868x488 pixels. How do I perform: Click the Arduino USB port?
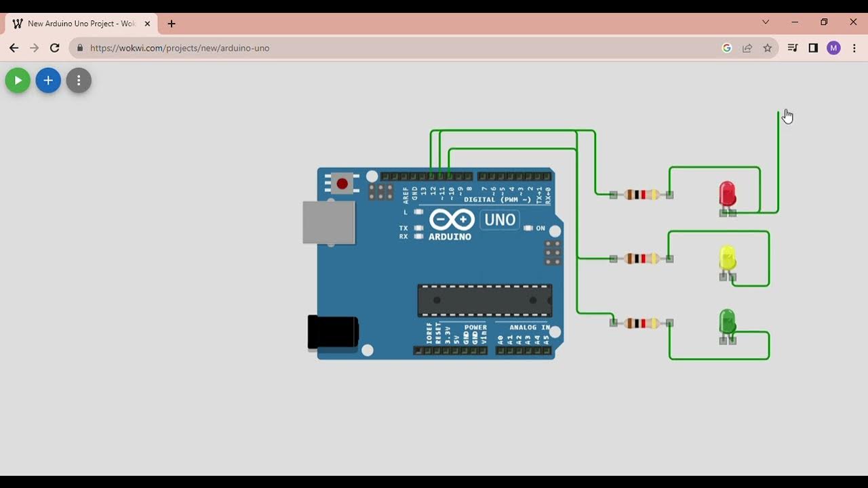pos(329,222)
